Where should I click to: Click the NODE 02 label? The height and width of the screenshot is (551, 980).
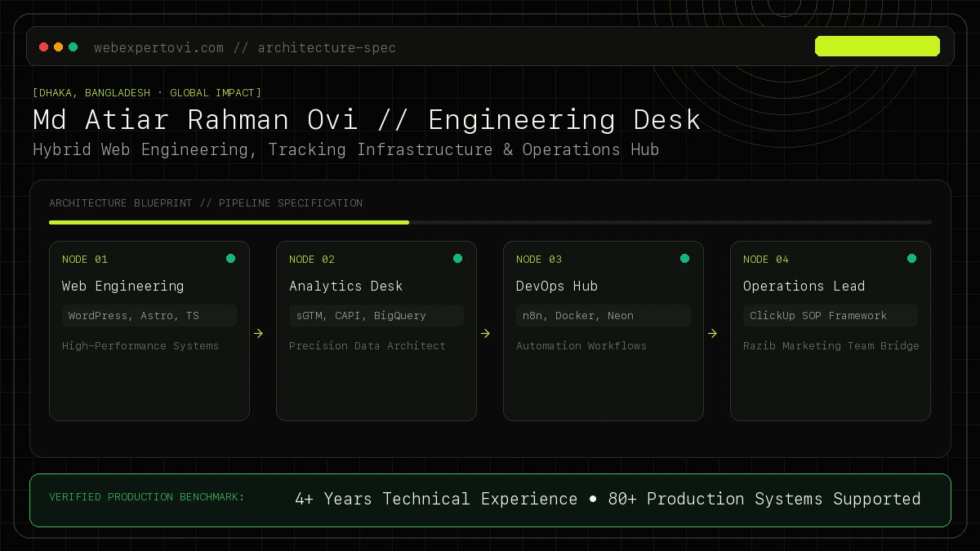point(312,260)
